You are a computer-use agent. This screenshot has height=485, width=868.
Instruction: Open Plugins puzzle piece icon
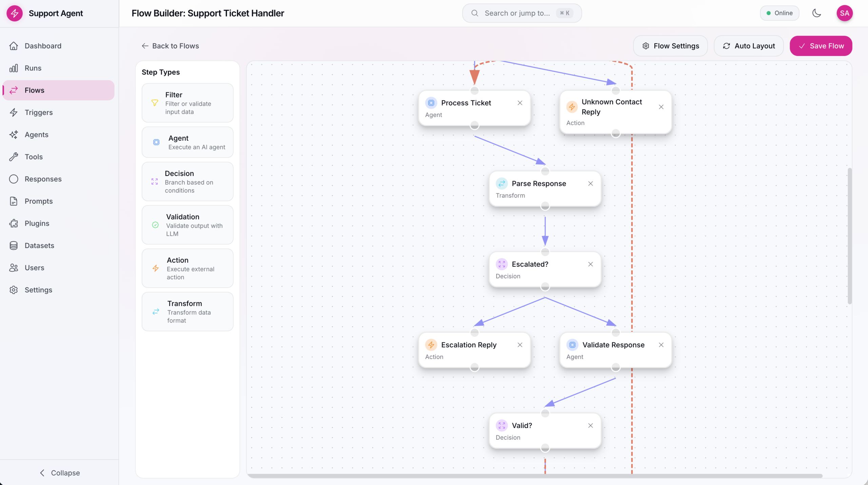[x=14, y=223]
